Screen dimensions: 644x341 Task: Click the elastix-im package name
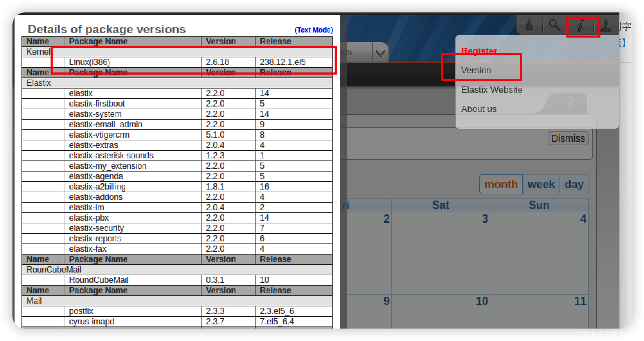click(x=87, y=208)
